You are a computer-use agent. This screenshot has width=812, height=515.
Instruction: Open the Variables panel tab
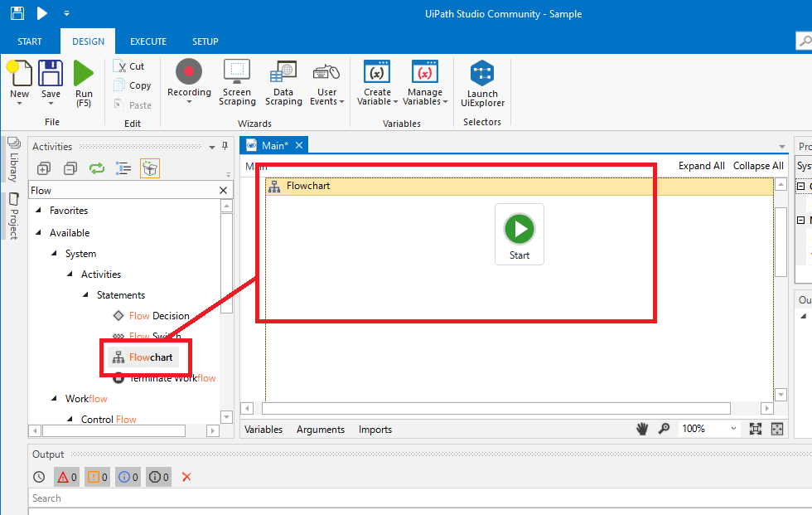click(263, 430)
